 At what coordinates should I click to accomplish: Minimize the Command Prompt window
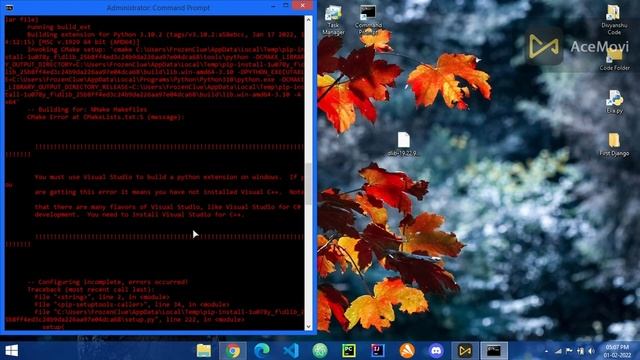273,6
